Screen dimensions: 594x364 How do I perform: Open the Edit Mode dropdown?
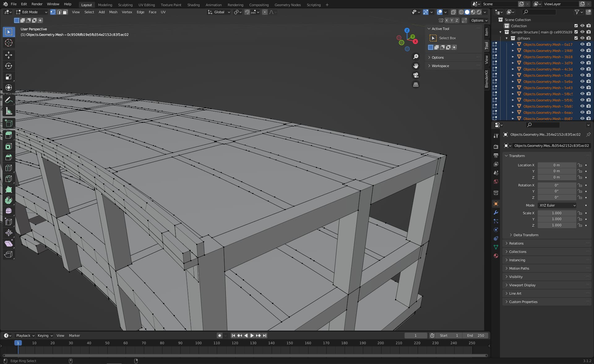pos(32,12)
